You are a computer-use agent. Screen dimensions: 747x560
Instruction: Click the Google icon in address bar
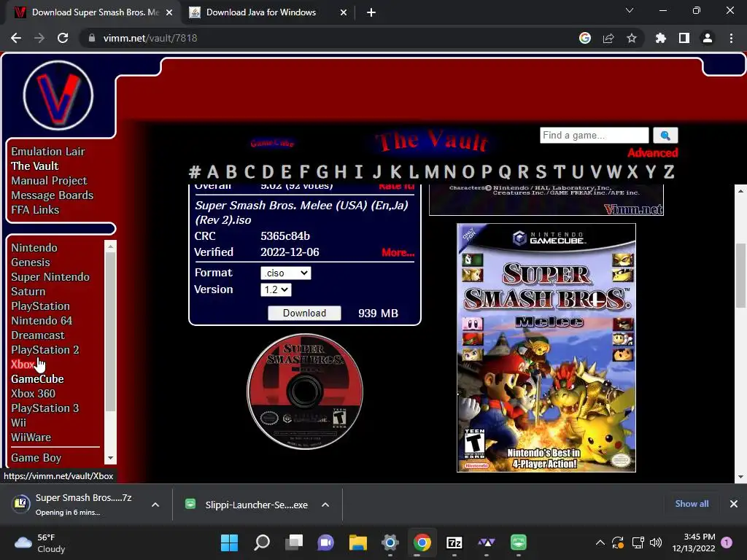[584, 38]
